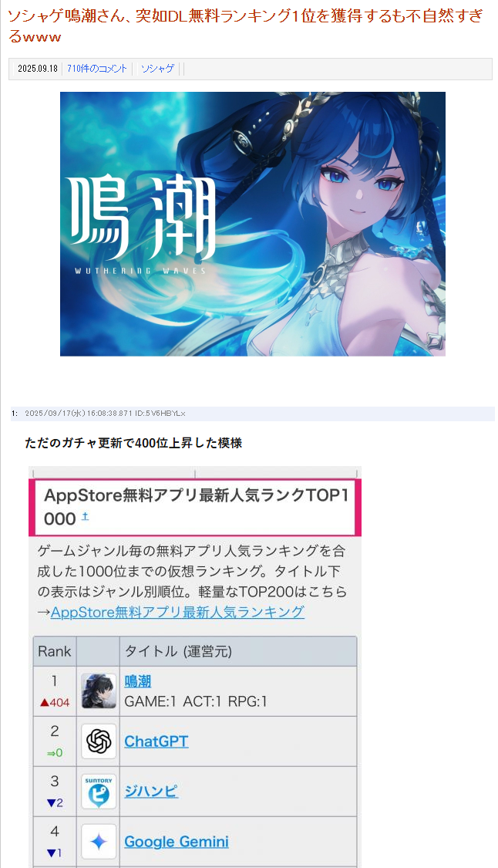The height and width of the screenshot is (868, 498).
Task: Click the 鳴潮 Wuthering Waves banner image
Action: pyautogui.click(x=253, y=224)
